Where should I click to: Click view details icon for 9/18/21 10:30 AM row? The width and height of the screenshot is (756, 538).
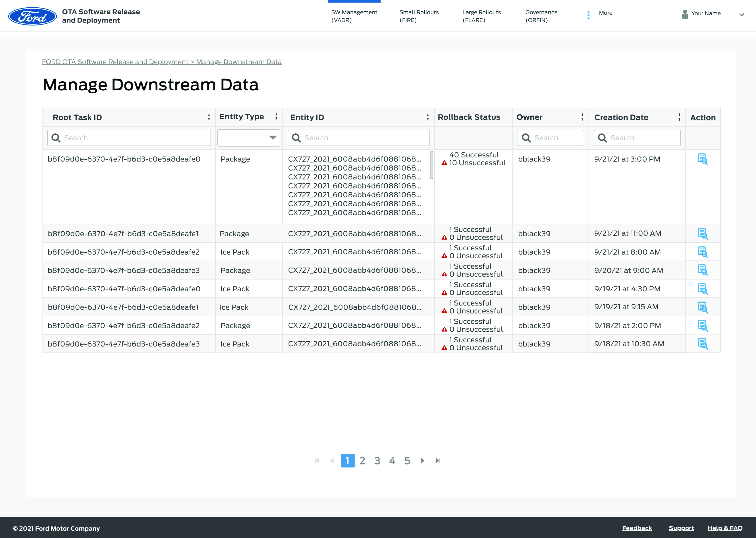703,344
